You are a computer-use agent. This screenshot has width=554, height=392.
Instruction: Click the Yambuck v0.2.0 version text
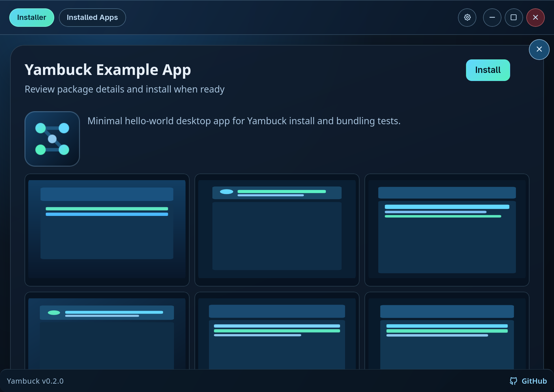pos(35,381)
